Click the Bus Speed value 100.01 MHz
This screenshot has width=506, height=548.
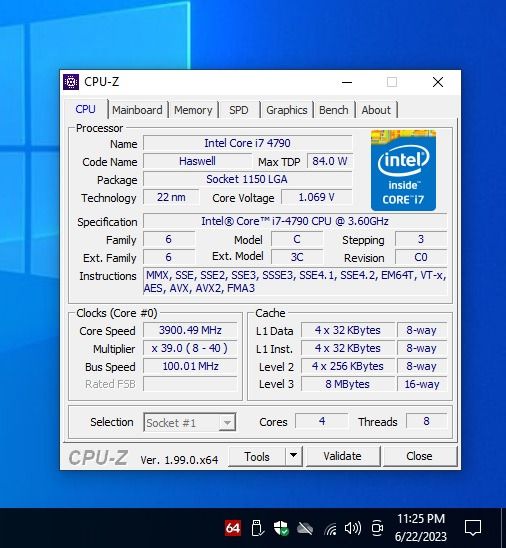190,366
